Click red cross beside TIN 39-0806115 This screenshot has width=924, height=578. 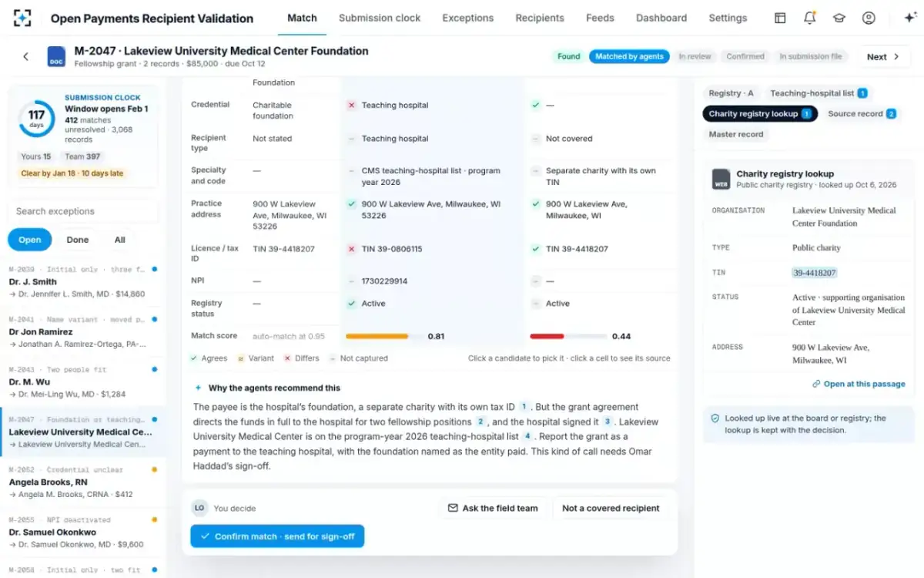click(x=351, y=249)
